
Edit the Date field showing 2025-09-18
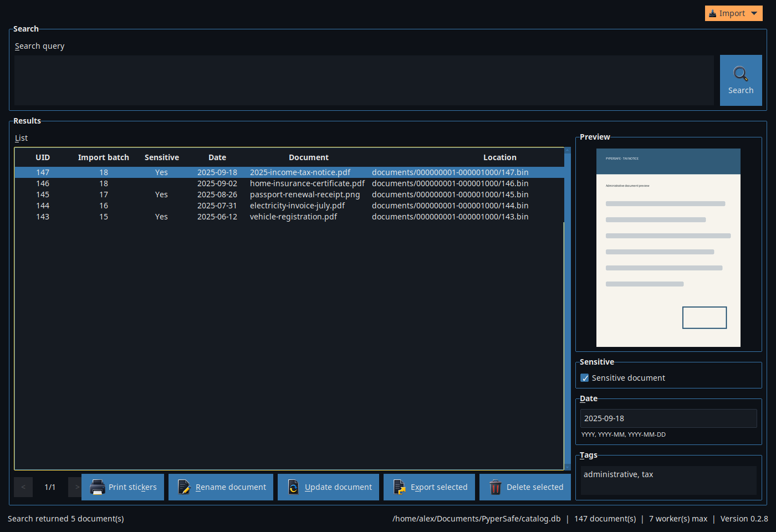coord(668,418)
